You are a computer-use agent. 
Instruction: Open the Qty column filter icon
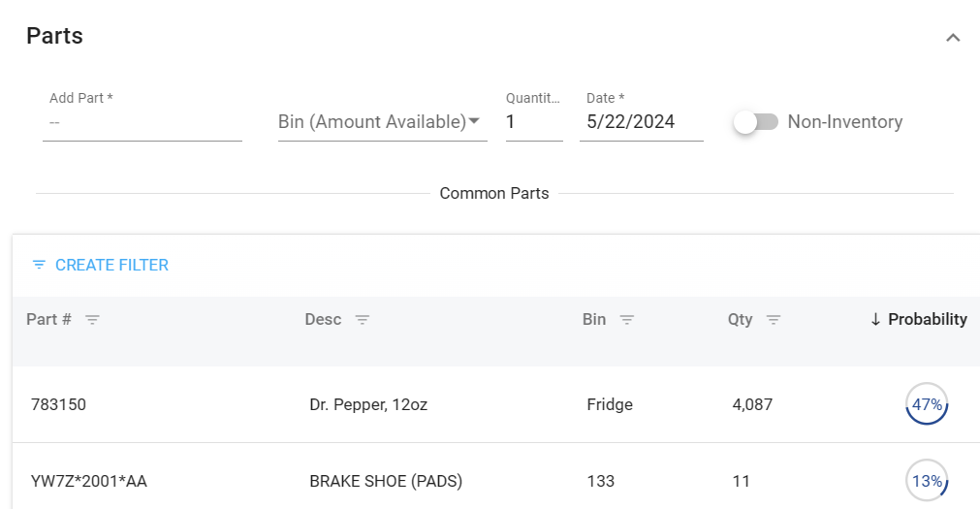774,320
